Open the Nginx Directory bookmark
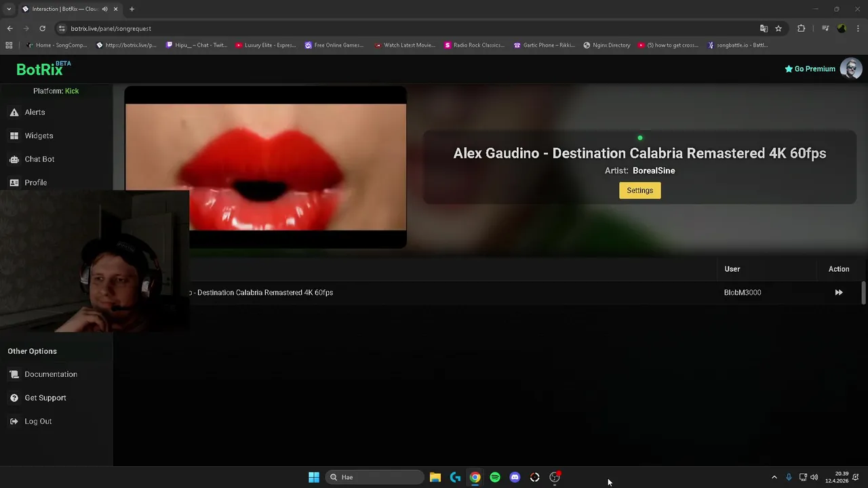868x488 pixels. click(606, 45)
